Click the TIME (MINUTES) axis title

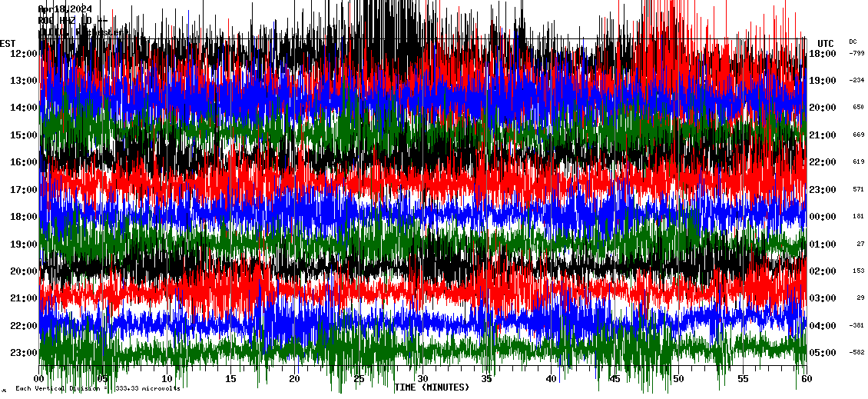click(x=432, y=387)
